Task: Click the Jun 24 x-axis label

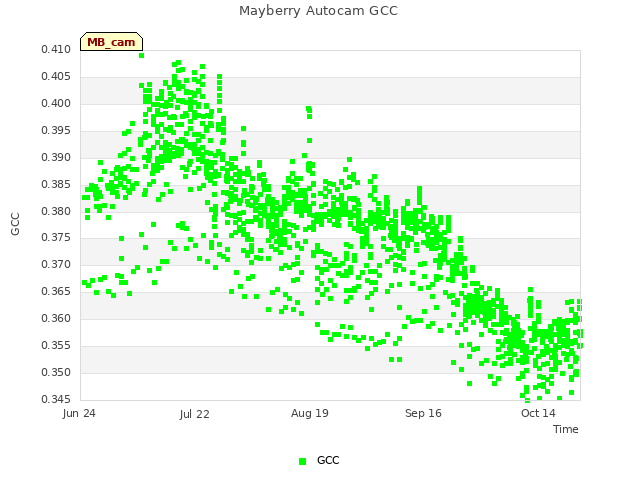Action: pos(79,413)
